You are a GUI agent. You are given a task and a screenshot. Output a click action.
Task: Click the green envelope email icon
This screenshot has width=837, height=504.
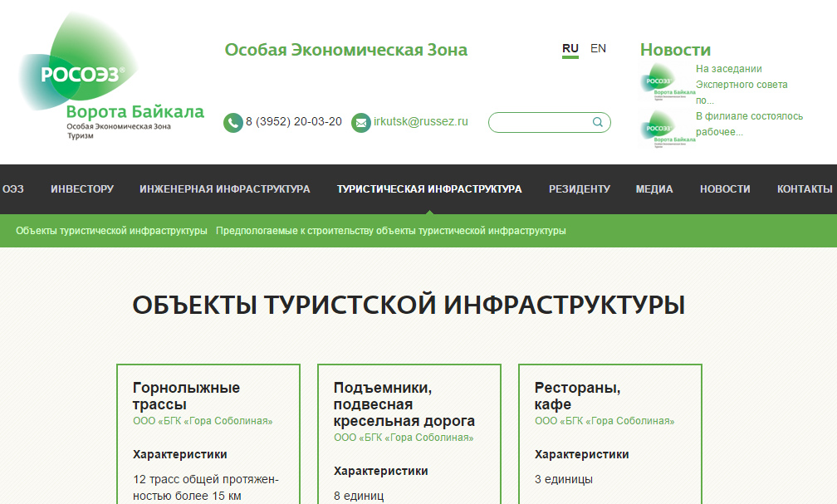pos(361,123)
